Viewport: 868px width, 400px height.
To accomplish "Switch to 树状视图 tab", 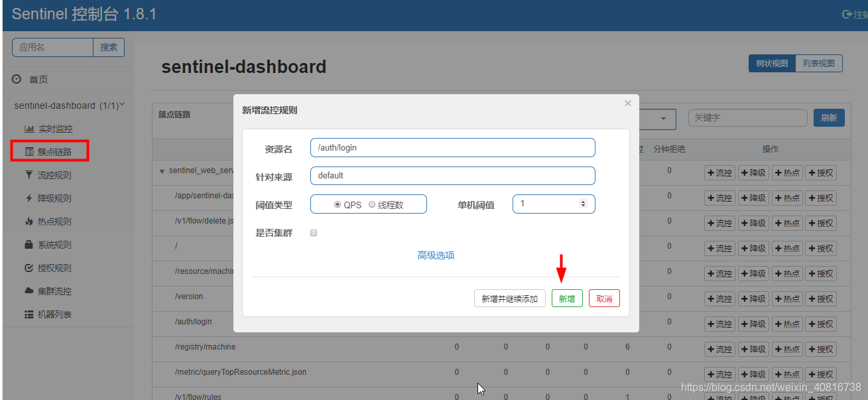I will 772,64.
